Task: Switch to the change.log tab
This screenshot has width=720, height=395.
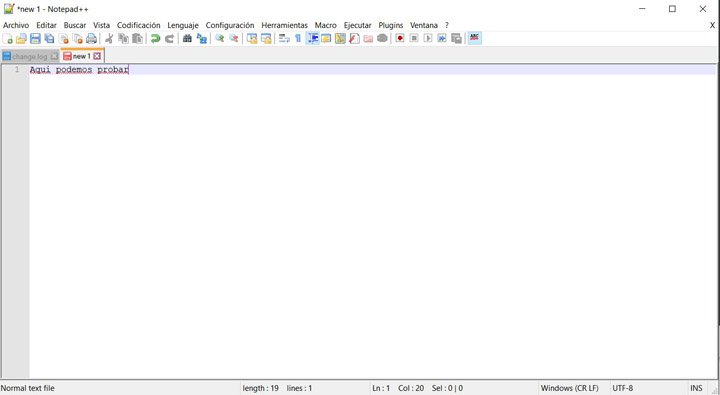Action: (30, 56)
